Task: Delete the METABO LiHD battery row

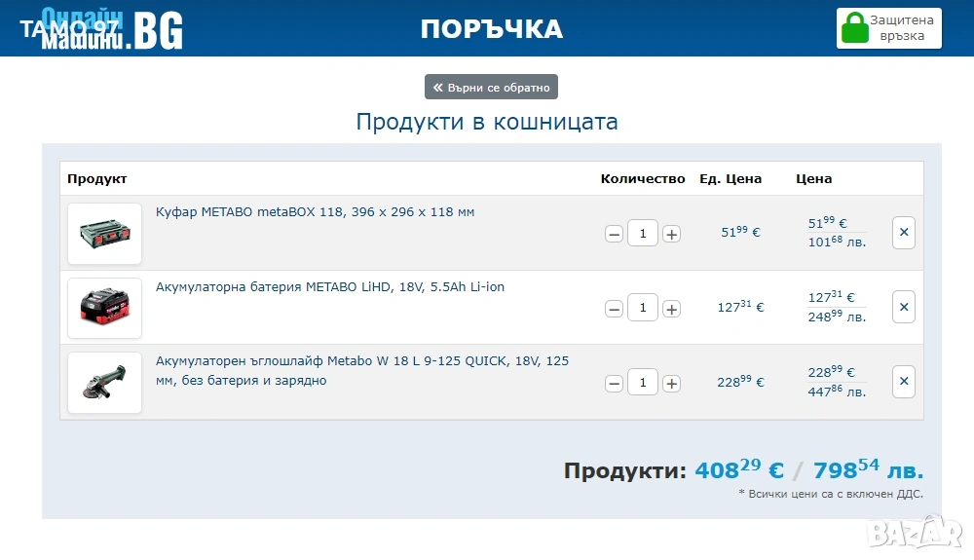Action: point(903,307)
